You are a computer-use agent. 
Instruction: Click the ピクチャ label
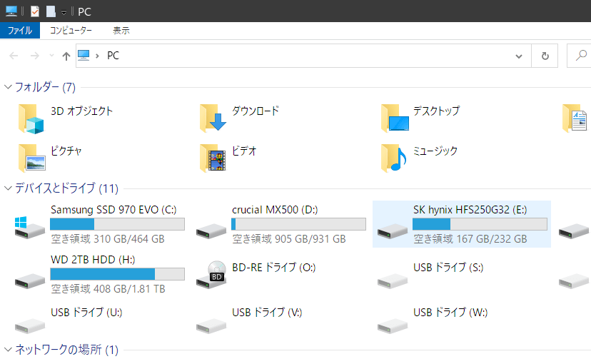pos(66,151)
